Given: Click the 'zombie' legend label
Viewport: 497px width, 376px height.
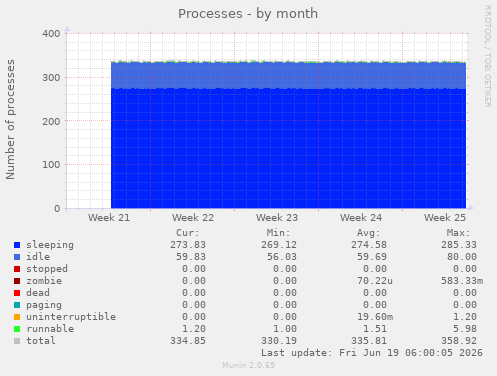Looking at the screenshot, I should click(44, 281).
